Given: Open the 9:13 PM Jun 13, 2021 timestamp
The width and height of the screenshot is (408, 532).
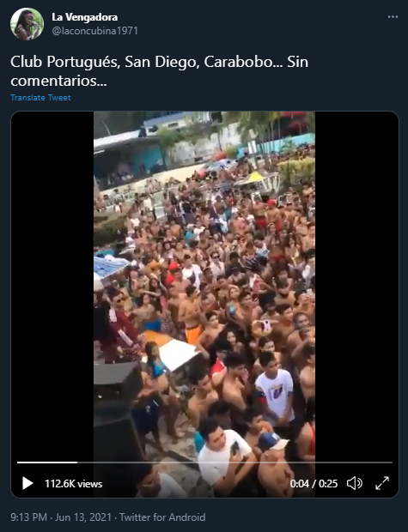Looking at the screenshot, I should [x=61, y=517].
